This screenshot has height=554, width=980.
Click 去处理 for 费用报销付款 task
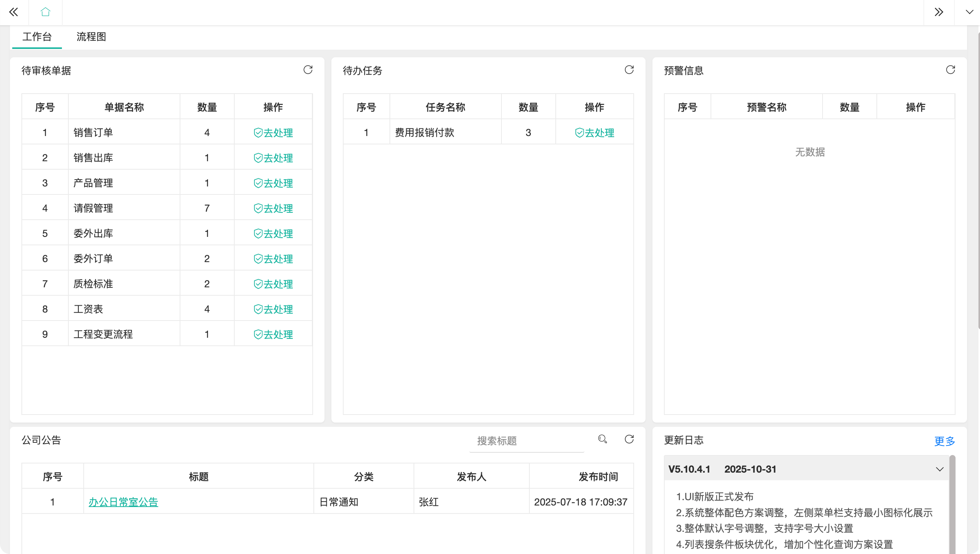point(594,133)
